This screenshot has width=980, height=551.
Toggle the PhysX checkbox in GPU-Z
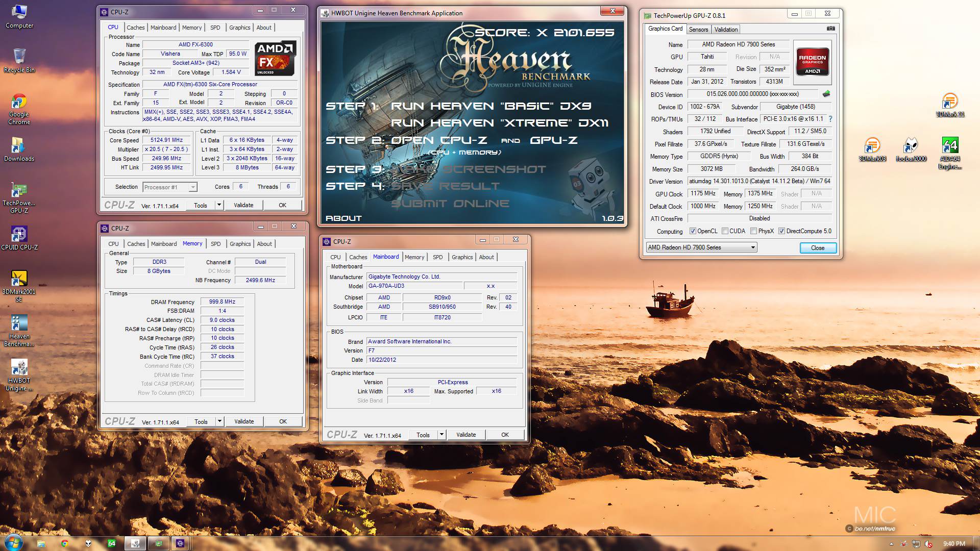click(x=753, y=231)
